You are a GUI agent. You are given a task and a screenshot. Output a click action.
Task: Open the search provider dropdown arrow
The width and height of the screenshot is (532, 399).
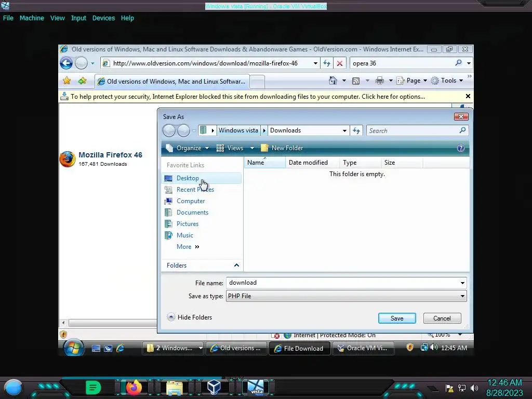tap(469, 63)
